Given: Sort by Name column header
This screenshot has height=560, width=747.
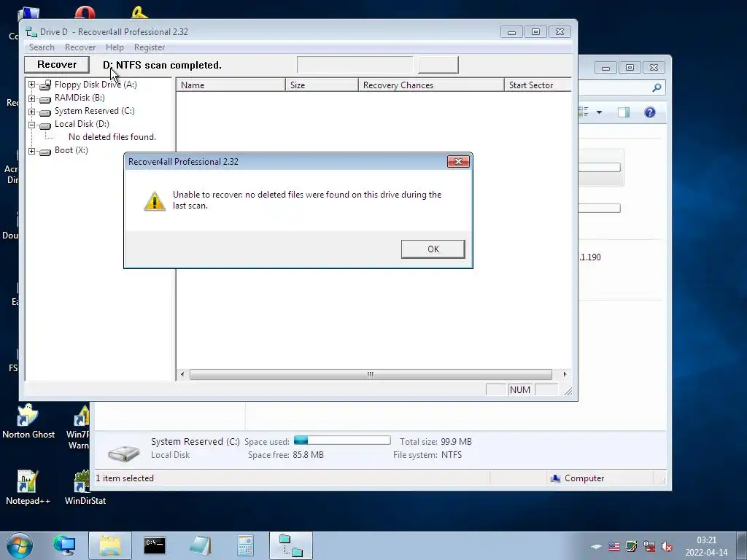Looking at the screenshot, I should point(231,85).
